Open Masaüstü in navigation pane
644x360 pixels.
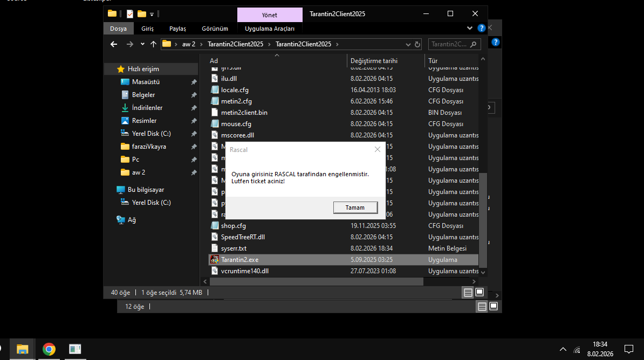pos(146,82)
